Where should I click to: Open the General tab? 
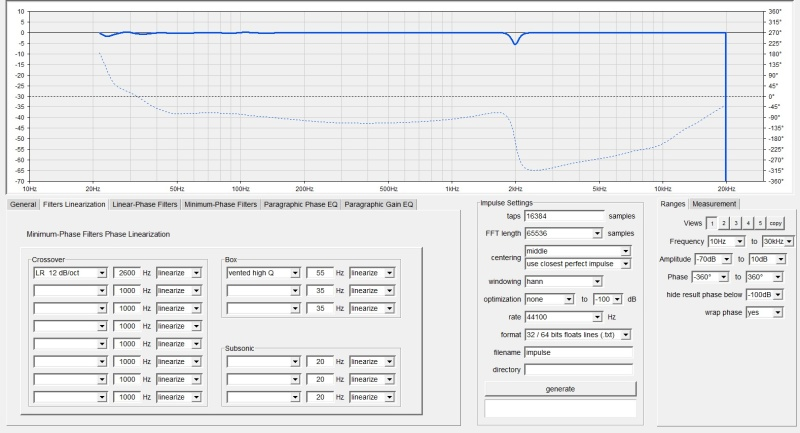pyautogui.click(x=22, y=204)
